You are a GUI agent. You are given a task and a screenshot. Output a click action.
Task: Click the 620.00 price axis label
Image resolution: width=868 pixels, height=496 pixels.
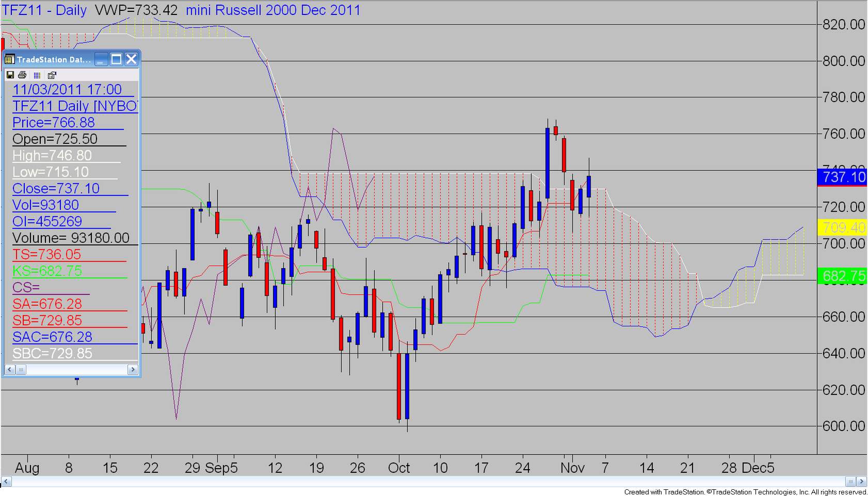844,390
